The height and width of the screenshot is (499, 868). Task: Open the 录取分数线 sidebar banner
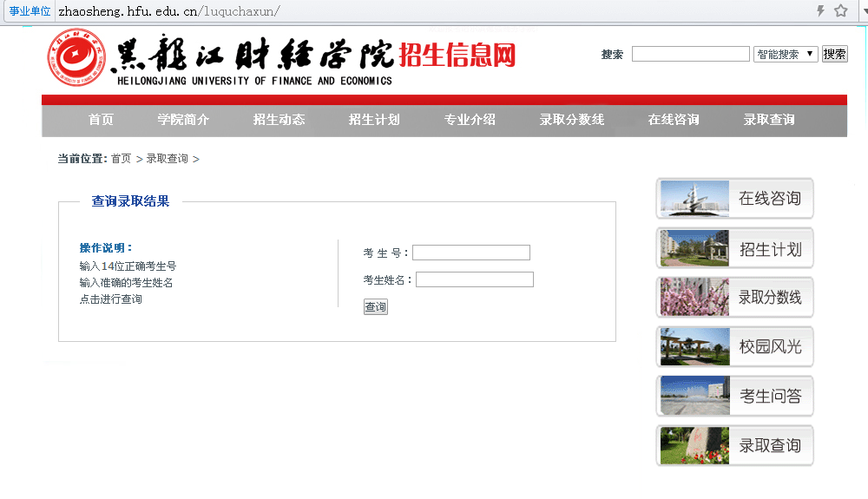(x=734, y=298)
